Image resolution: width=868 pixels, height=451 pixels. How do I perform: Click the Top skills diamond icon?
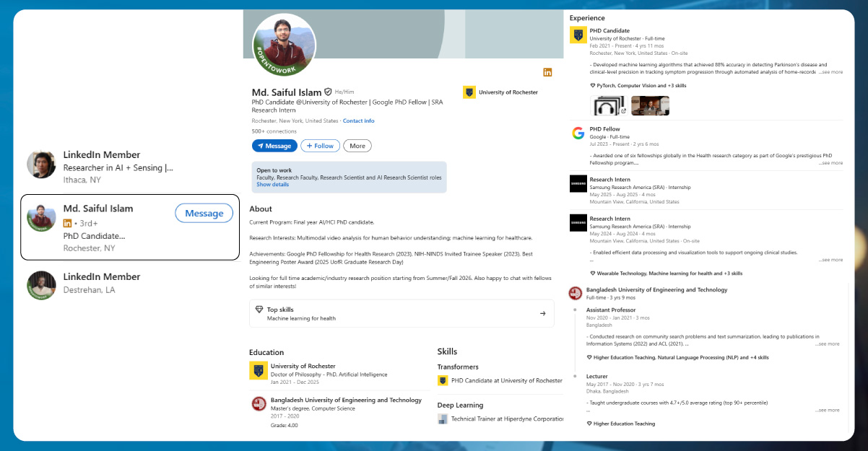[259, 310]
